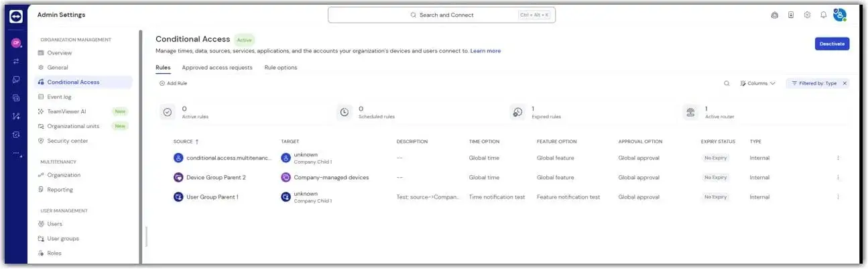Click the TARGET column header
868x269 pixels.
pos(290,142)
